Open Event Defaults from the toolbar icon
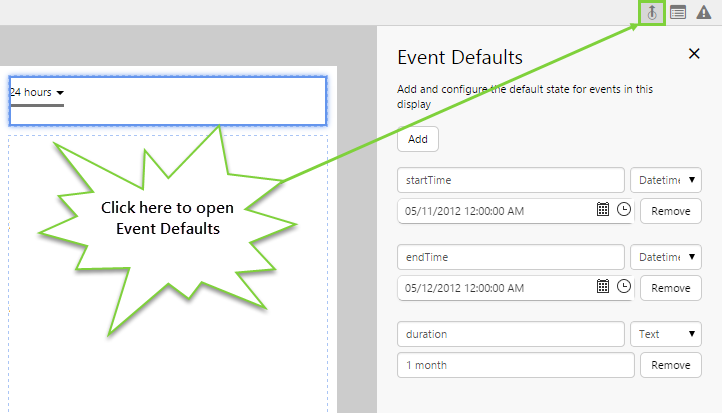The width and height of the screenshot is (723, 413). pyautogui.click(x=651, y=13)
